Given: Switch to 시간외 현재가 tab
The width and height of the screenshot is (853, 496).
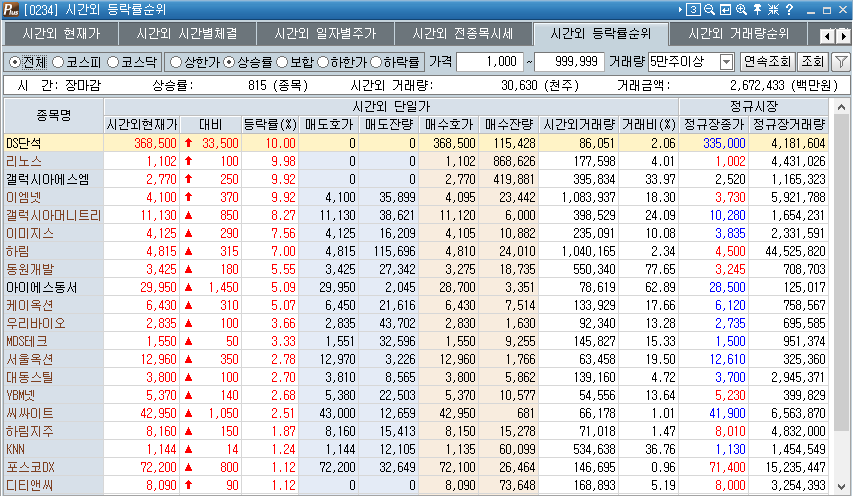Looking at the screenshot, I should click(61, 34).
